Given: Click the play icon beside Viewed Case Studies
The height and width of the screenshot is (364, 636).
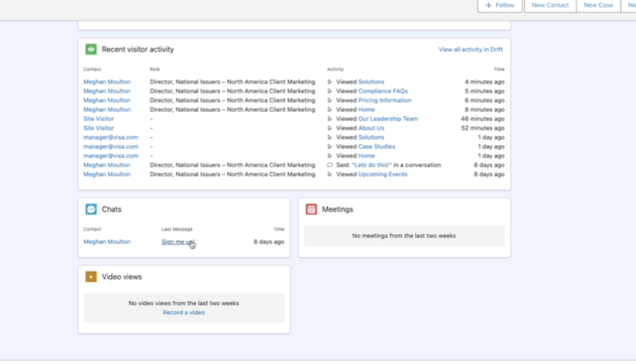Looking at the screenshot, I should click(x=330, y=146).
